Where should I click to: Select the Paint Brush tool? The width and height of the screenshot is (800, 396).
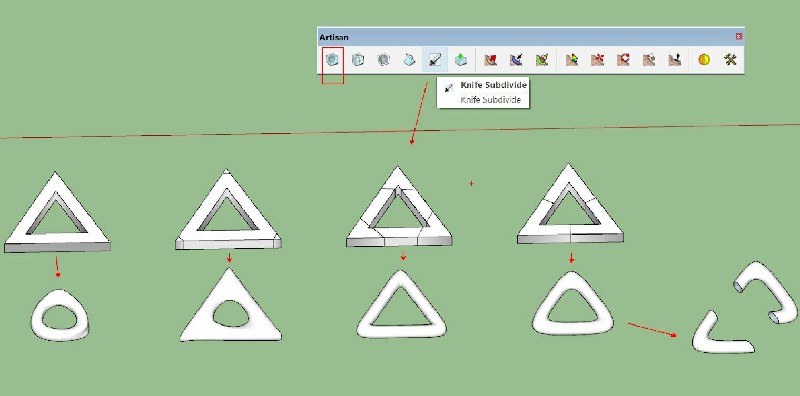point(542,60)
